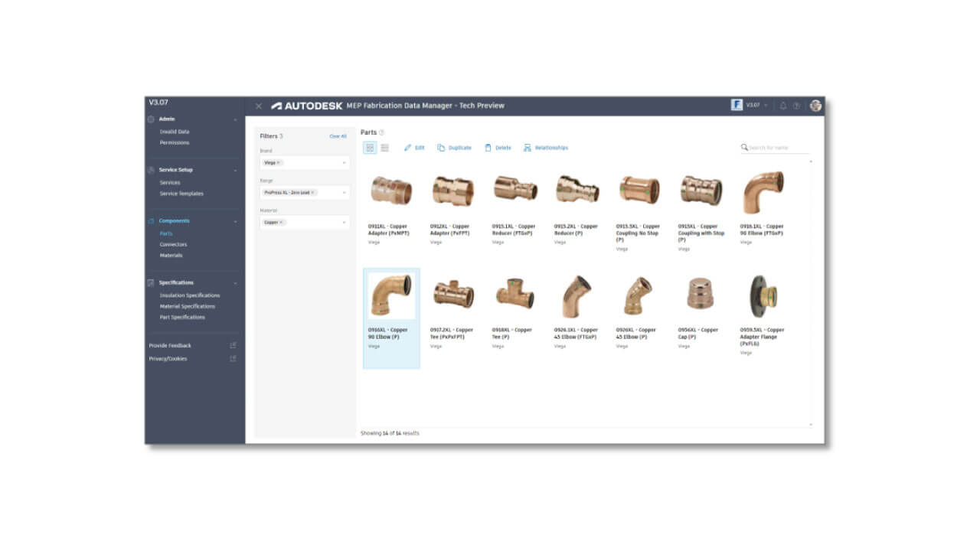Click the Privacy/Cookies link
This screenshot has width=980, height=551.
coord(168,359)
